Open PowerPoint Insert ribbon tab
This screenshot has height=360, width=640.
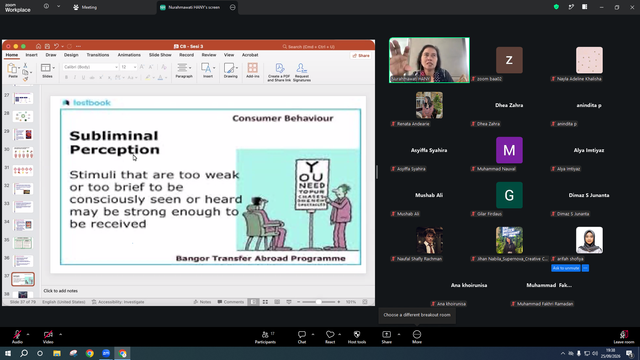point(31,55)
